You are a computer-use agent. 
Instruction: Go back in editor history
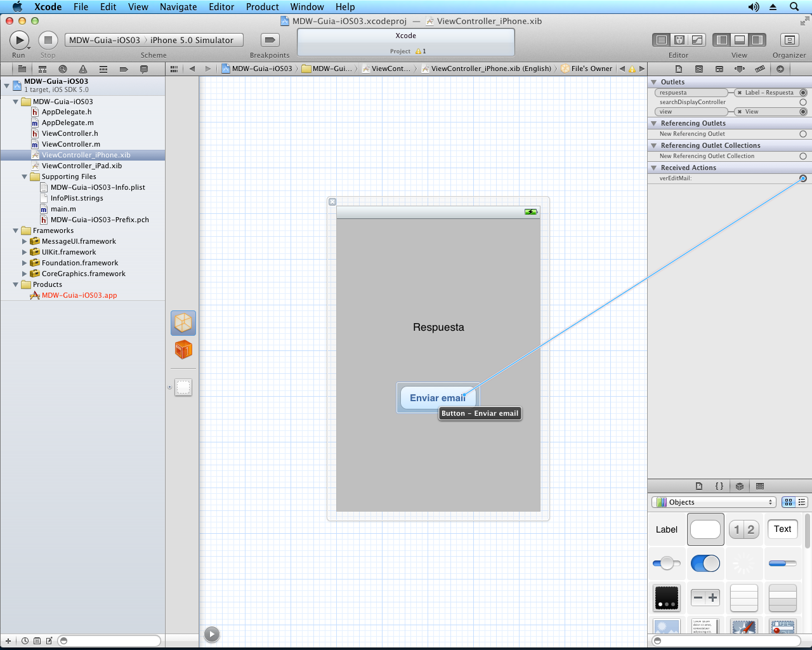coord(192,69)
